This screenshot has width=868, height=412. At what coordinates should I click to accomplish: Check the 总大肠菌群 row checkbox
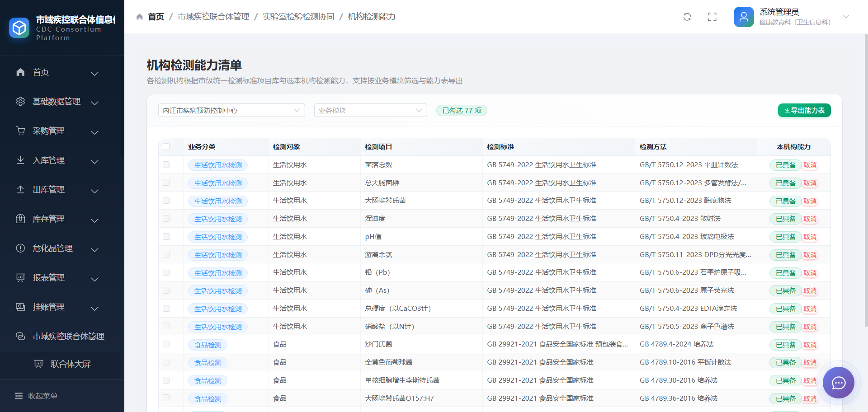coord(166,183)
